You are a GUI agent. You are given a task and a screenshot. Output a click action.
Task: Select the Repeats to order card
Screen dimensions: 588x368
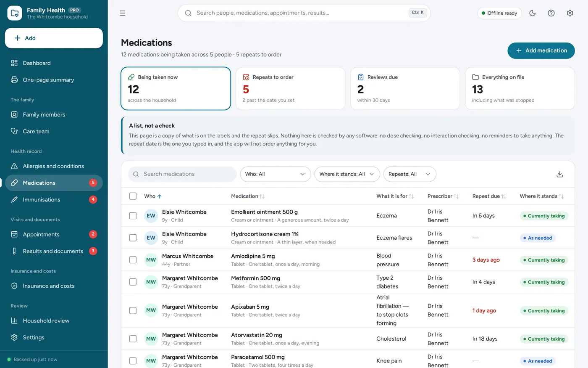(290, 88)
